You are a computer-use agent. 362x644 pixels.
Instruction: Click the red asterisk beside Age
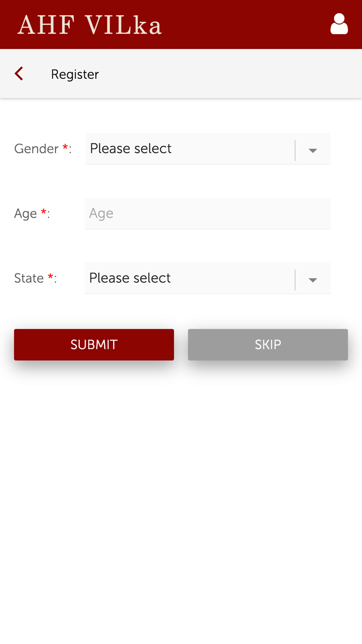tap(43, 212)
